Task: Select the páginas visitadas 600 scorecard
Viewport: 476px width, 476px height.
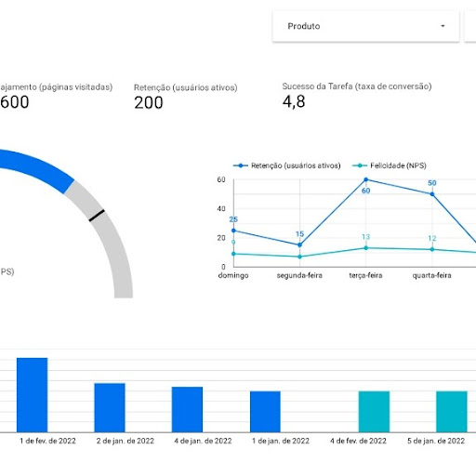Action: [x=56, y=96]
